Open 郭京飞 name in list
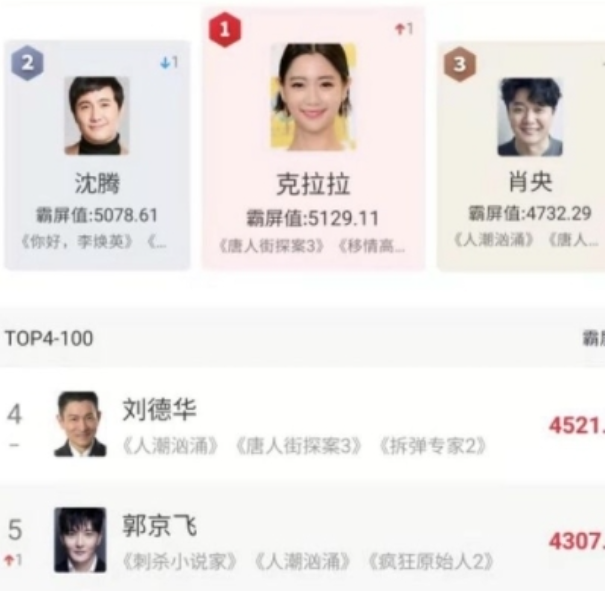 click(159, 525)
